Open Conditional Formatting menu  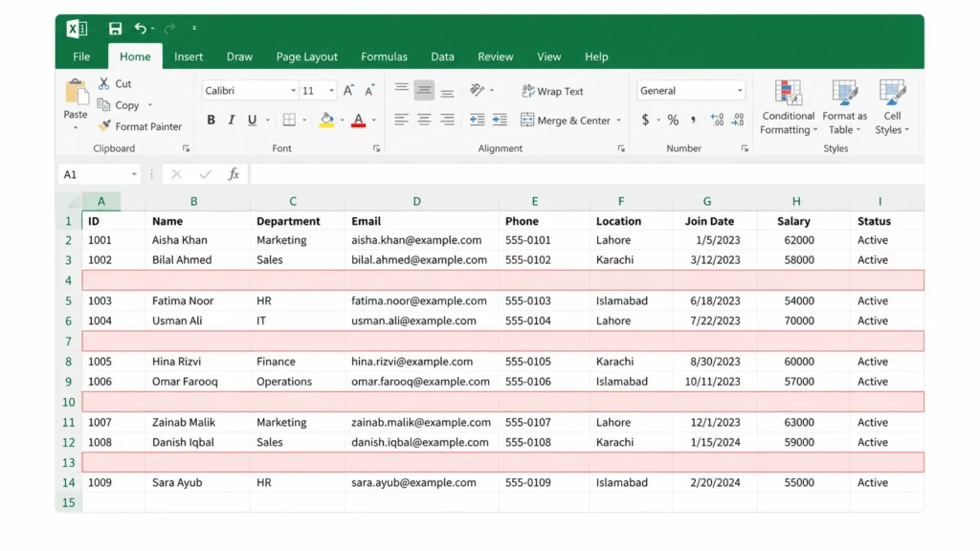tap(789, 107)
